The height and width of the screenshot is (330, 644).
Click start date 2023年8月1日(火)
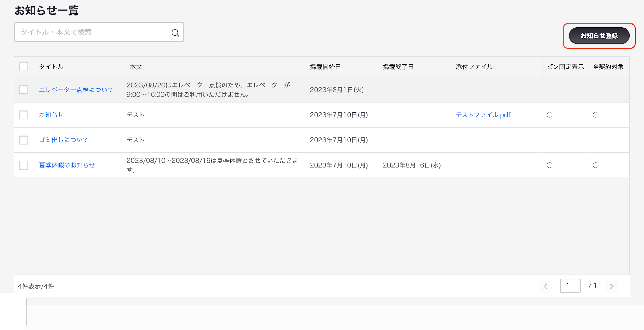337,90
